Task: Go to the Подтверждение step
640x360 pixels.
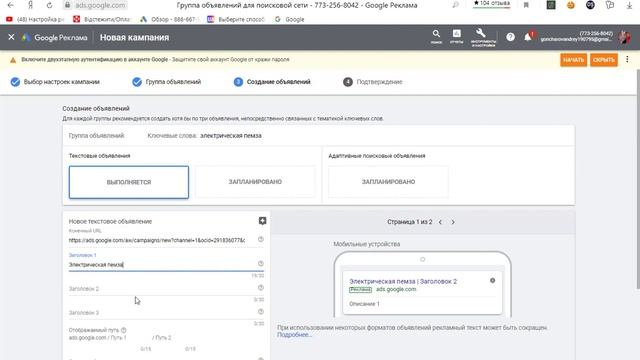Action: (x=373, y=82)
